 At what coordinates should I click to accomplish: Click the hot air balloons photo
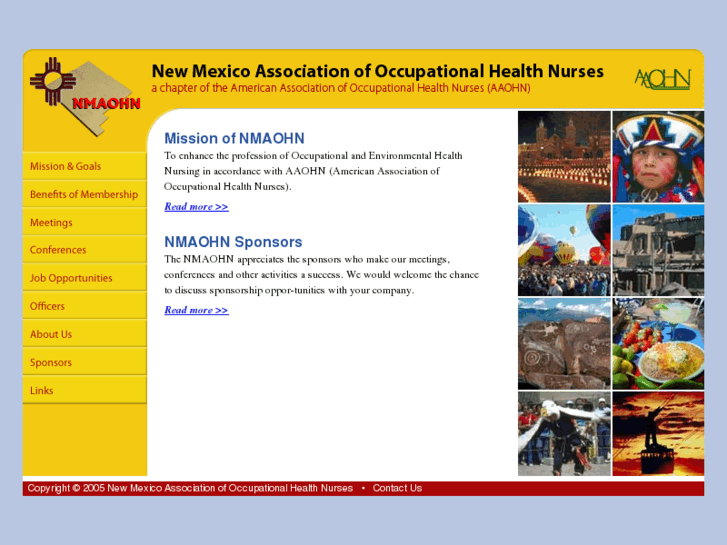[x=564, y=250]
